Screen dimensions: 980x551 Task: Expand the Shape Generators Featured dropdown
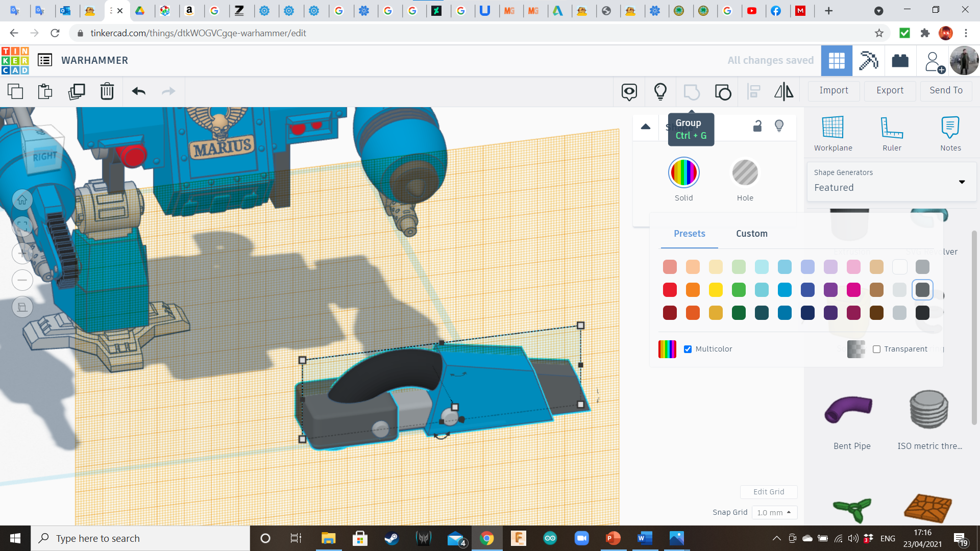tap(962, 182)
